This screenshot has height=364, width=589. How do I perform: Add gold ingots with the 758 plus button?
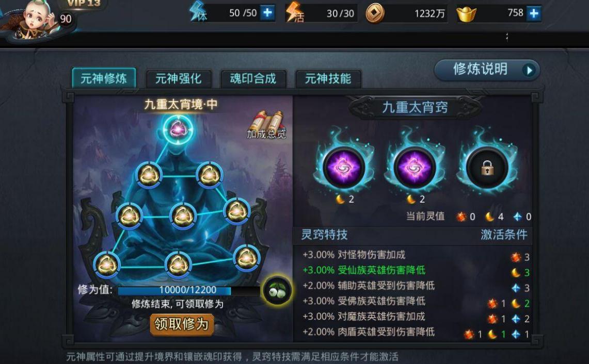click(x=534, y=13)
